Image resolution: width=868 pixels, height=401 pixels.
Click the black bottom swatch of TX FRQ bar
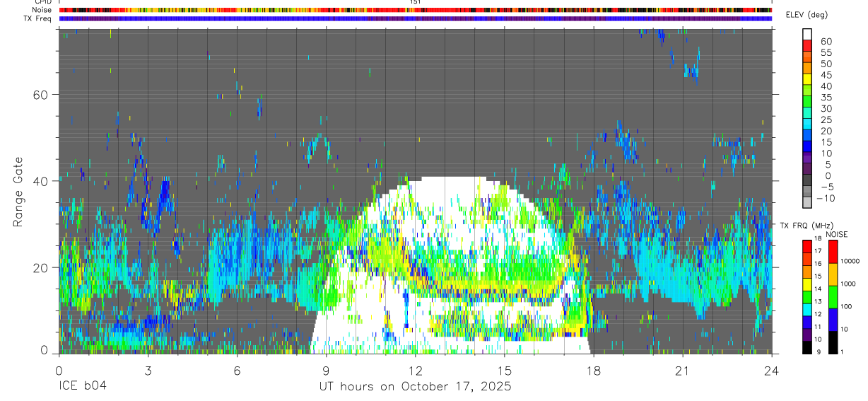click(x=807, y=347)
